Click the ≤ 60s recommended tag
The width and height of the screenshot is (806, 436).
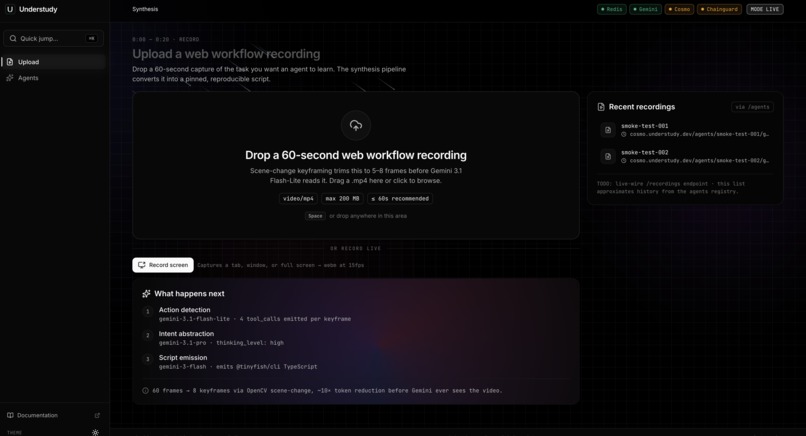pyautogui.click(x=400, y=198)
